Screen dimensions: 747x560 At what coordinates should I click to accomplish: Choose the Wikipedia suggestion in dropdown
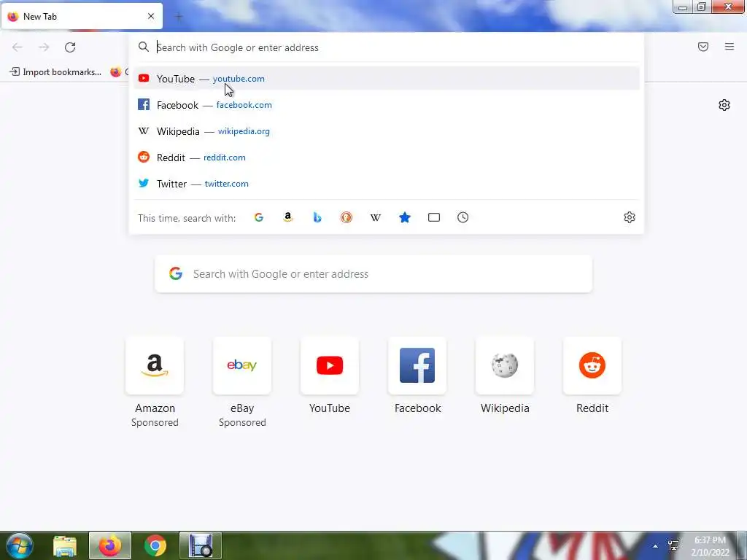(386, 131)
